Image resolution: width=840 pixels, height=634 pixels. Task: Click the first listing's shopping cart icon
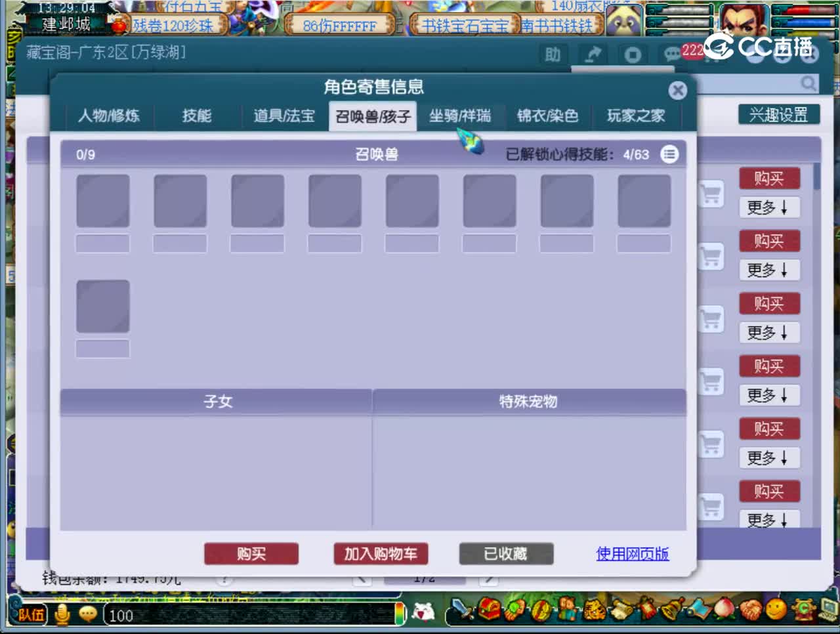[711, 194]
